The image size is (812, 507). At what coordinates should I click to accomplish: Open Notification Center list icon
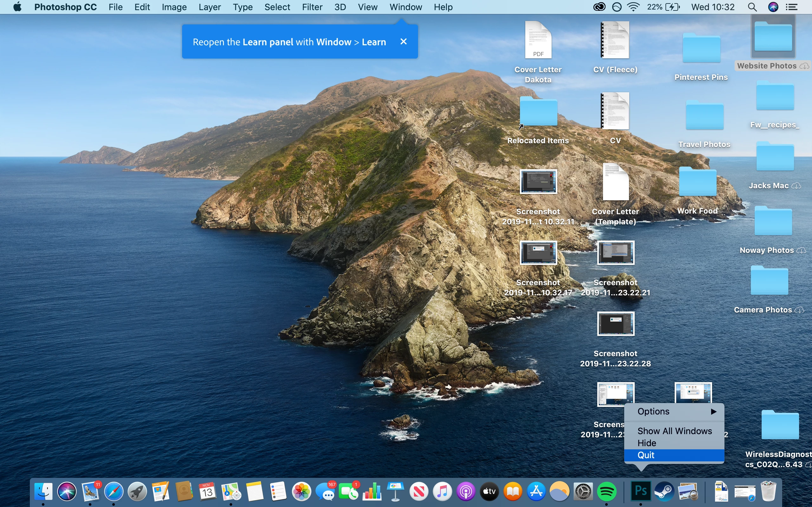(791, 7)
